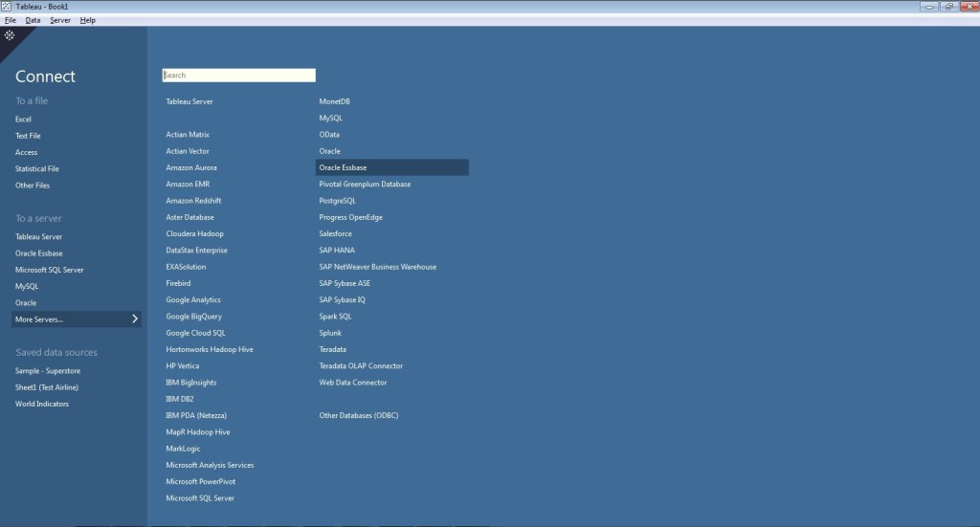The width and height of the screenshot is (980, 527).
Task: Select Microsoft SQL Server in left sidebar
Action: pos(50,270)
